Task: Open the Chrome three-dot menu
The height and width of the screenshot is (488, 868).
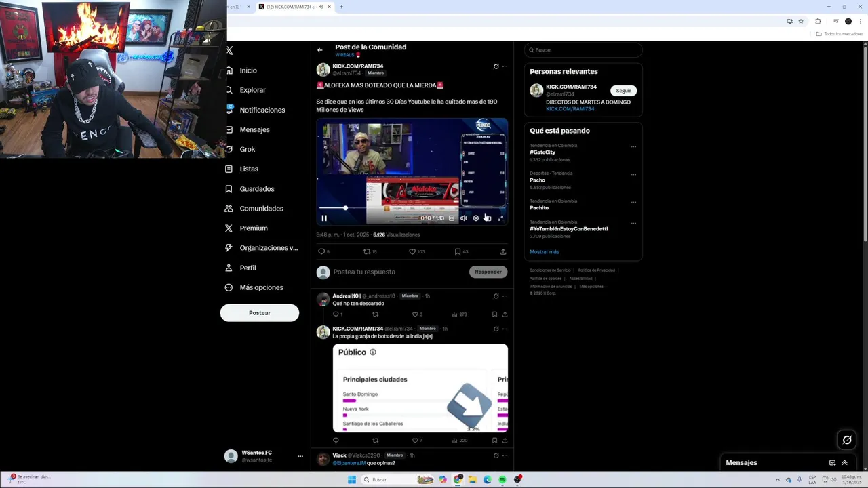Action: [859, 21]
